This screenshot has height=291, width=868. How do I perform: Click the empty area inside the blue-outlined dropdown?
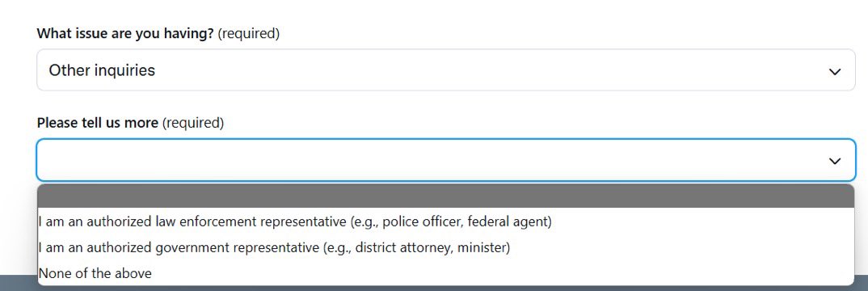pyautogui.click(x=432, y=160)
